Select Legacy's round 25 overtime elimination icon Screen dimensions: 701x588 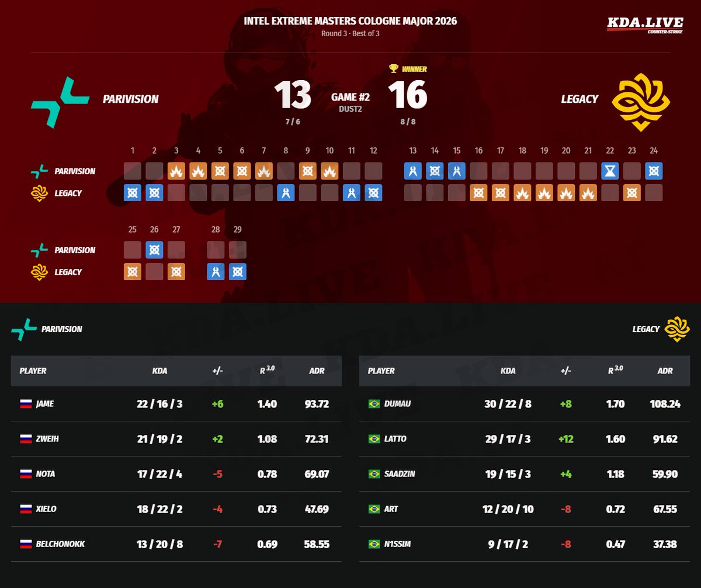(133, 271)
